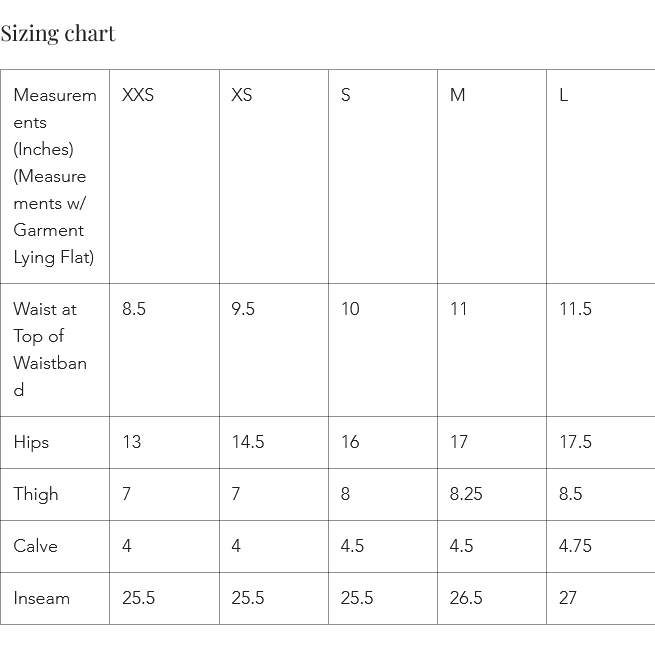The width and height of the screenshot is (655, 662).
Task: Click the S size column header
Action: 345,95
